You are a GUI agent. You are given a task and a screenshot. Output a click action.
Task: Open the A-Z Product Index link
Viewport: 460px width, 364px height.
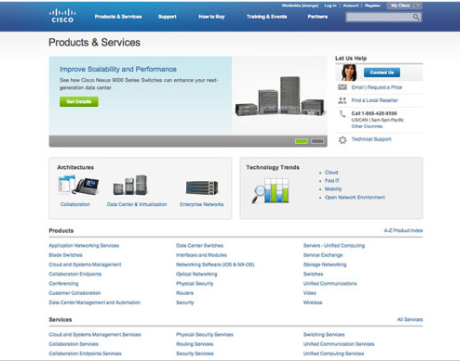[403, 230]
